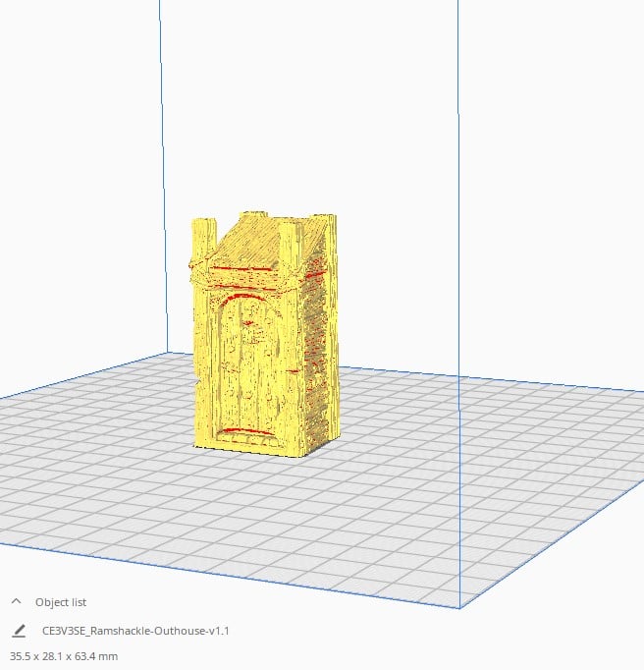Click the 35.5 x 28.1 x 63.4 mm dimensions
This screenshot has width=644, height=670.
click(64, 656)
